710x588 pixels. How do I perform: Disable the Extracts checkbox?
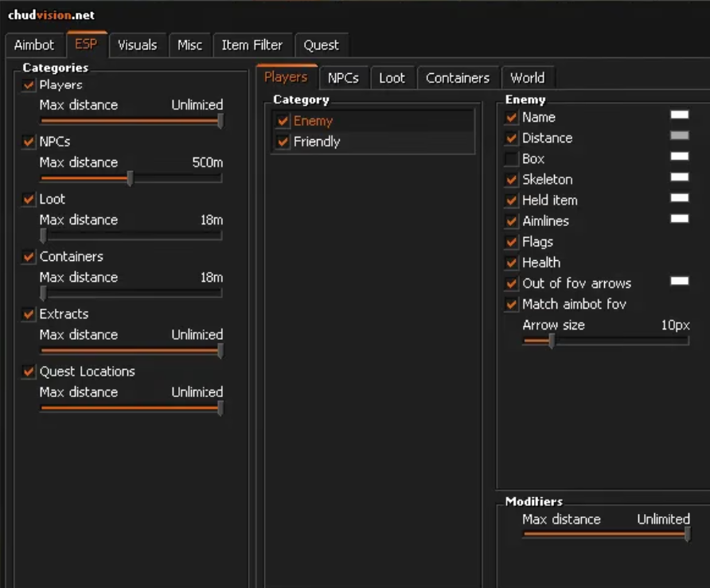coord(29,314)
